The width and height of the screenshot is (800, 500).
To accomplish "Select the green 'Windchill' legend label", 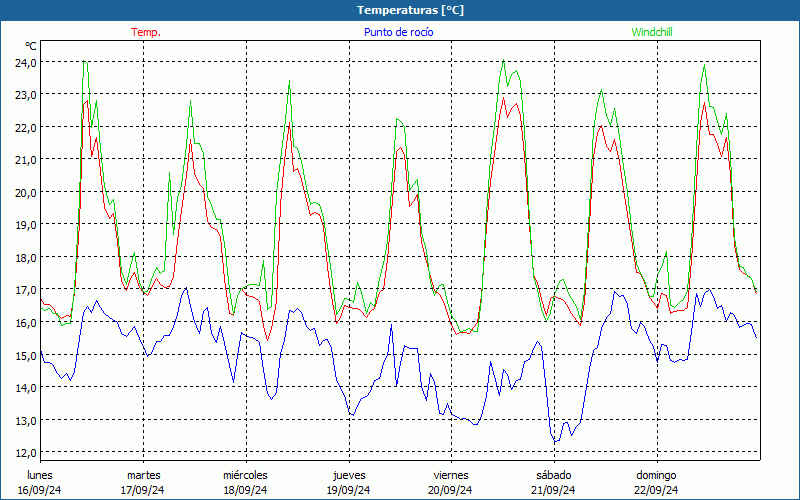I will (x=652, y=32).
